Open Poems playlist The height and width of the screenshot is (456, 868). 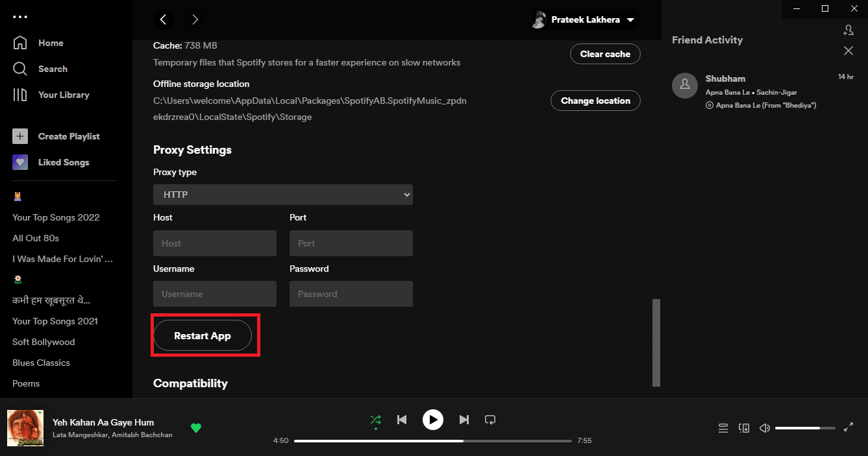point(26,383)
